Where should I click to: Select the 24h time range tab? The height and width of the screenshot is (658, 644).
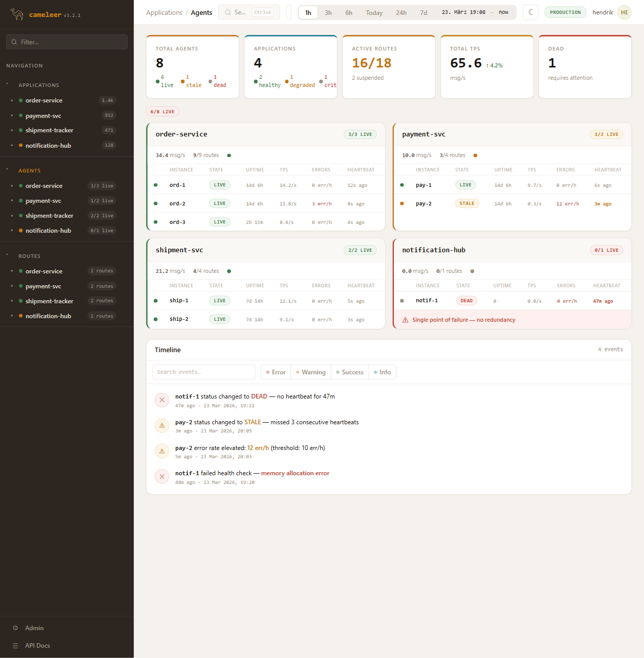401,13
